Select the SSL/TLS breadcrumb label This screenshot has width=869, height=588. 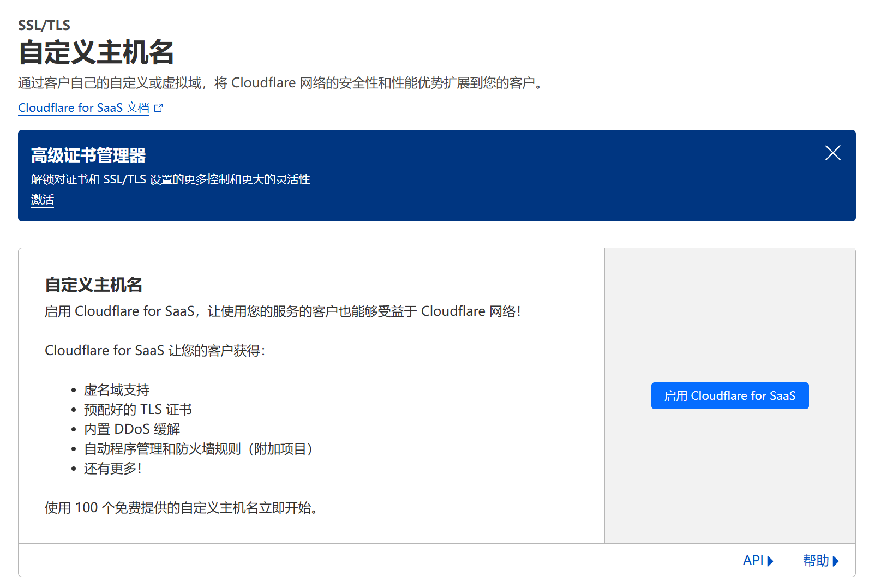click(44, 25)
